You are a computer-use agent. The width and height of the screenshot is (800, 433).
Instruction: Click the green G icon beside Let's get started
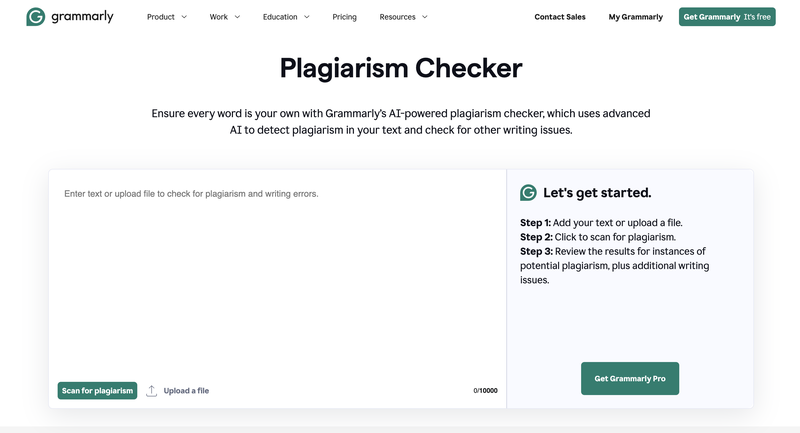(x=528, y=193)
